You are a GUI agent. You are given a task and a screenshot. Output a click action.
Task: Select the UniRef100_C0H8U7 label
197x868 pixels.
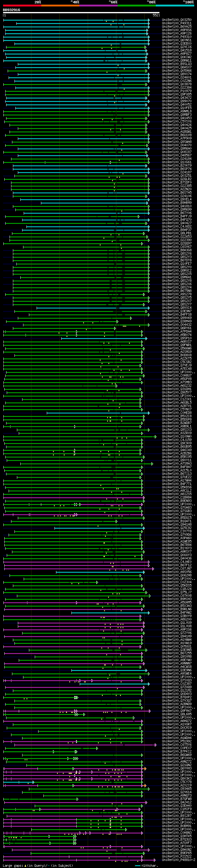pos(177,375)
